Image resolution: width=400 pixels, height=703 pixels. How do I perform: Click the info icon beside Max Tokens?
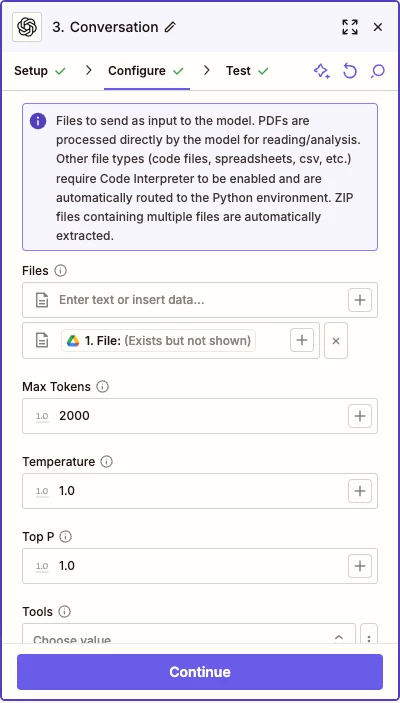[103, 386]
